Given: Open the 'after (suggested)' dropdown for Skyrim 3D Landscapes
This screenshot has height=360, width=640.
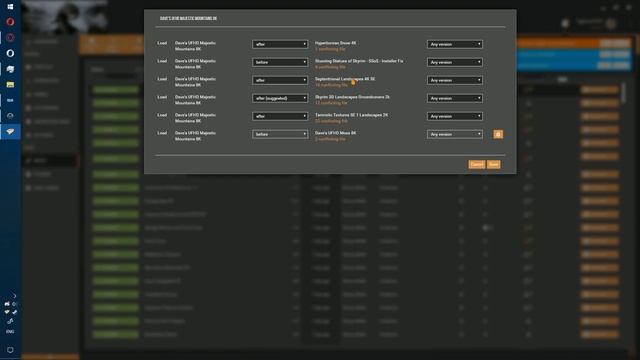Looking at the screenshot, I should coord(280,98).
